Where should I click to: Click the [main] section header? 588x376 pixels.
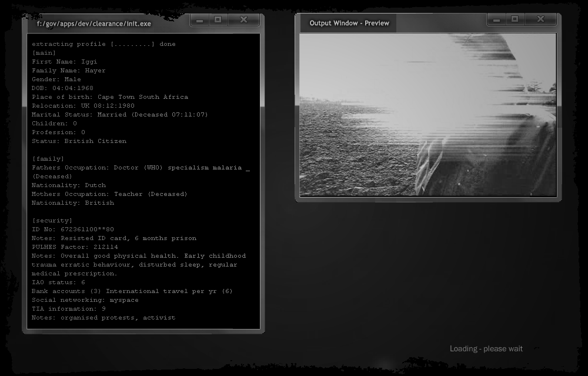(44, 53)
